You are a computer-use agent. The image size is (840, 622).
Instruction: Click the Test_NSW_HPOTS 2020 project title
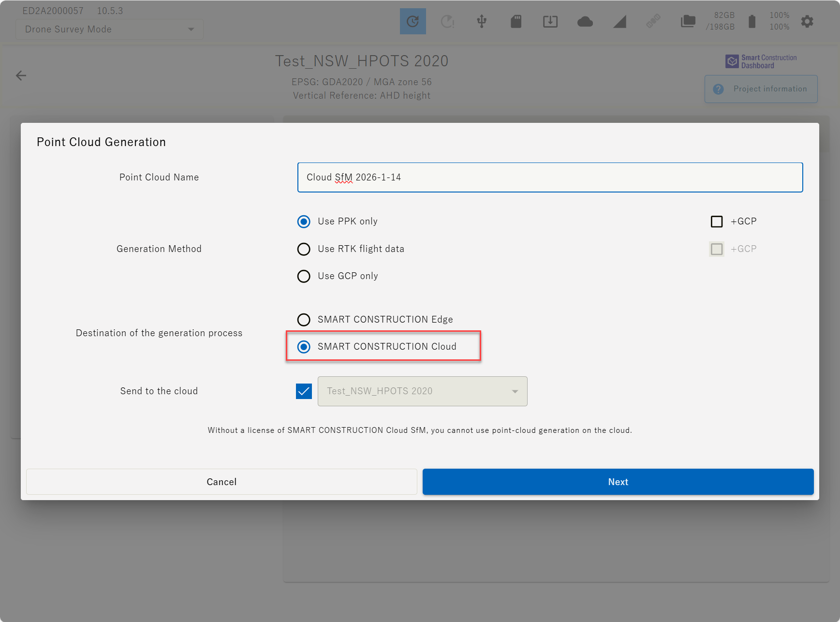coord(362,61)
